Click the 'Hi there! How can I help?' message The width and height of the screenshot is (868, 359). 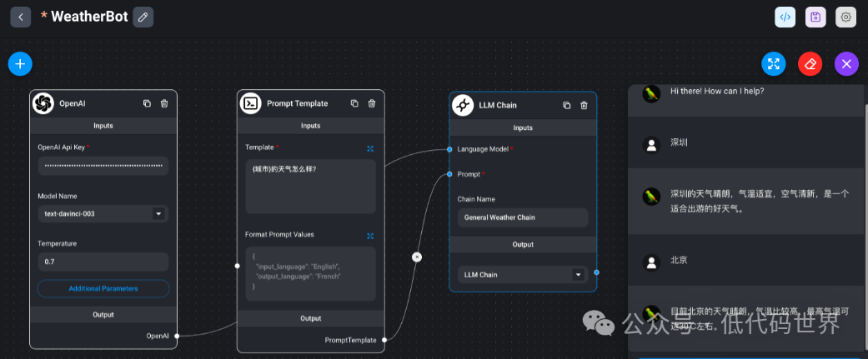pyautogui.click(x=717, y=91)
